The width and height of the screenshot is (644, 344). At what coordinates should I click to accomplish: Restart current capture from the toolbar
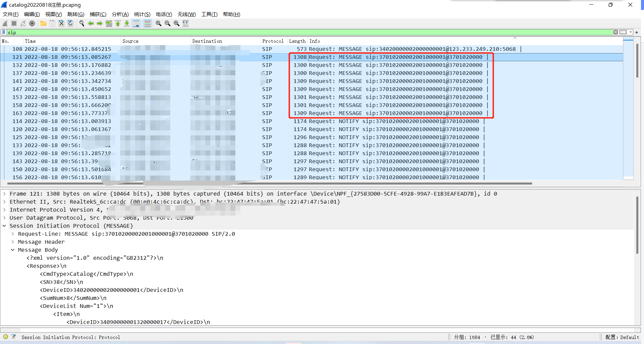(23, 23)
